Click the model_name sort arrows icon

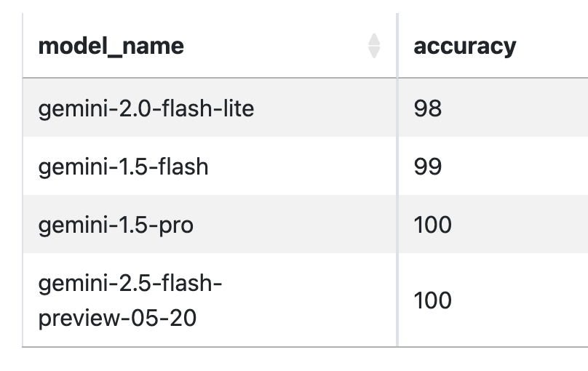[x=374, y=46]
